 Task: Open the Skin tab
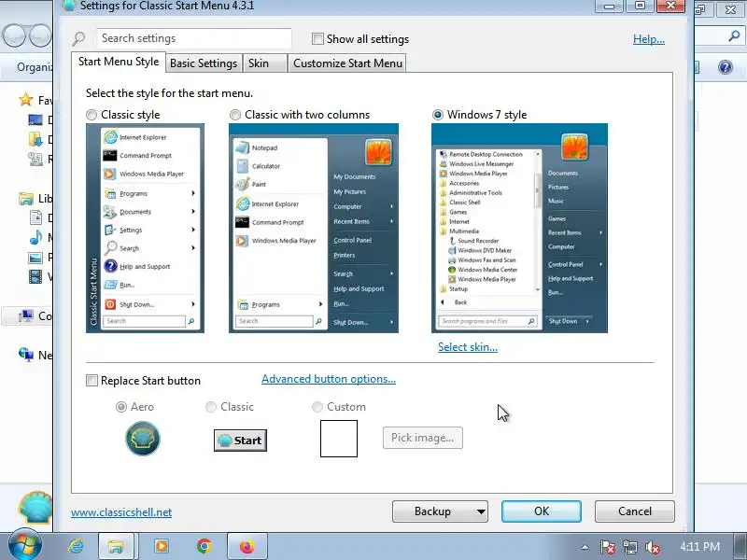pos(264,63)
